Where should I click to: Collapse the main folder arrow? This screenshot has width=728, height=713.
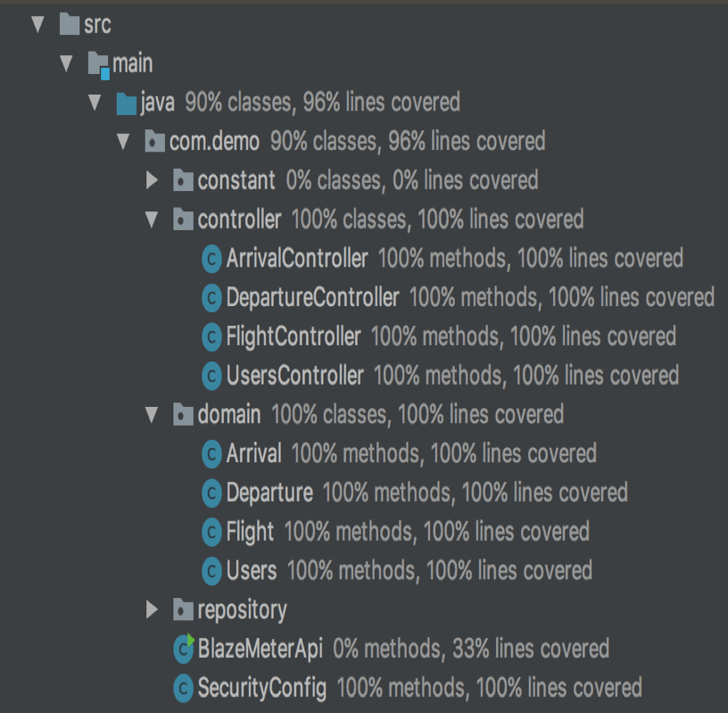[66, 64]
